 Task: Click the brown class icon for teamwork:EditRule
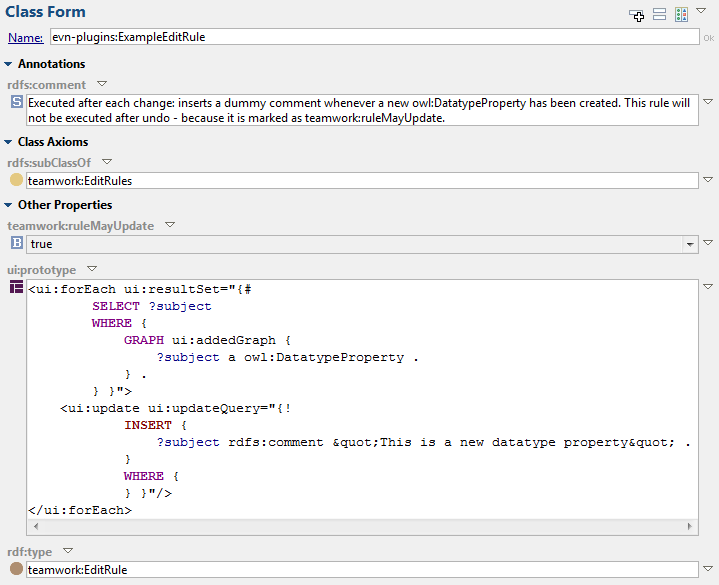point(17,568)
